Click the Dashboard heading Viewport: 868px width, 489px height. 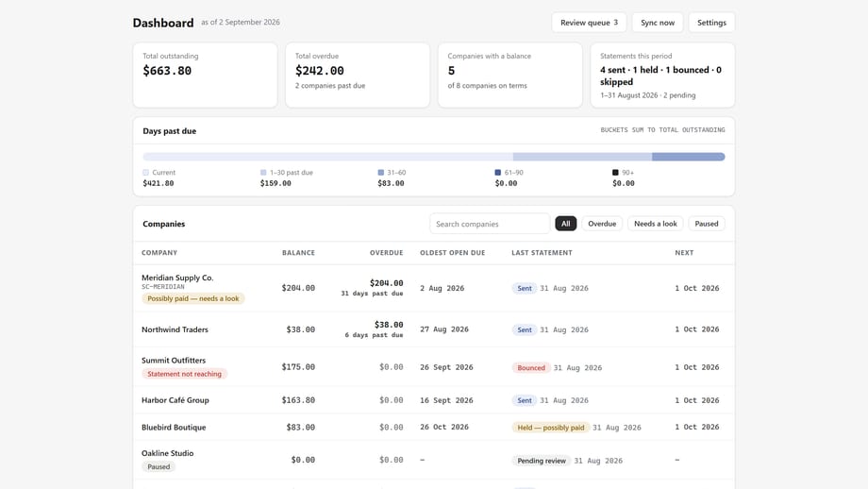point(163,23)
